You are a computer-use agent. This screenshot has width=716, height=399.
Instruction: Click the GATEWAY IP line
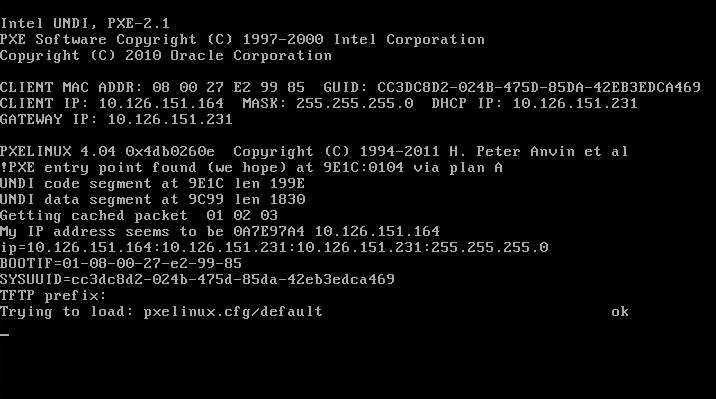116,119
